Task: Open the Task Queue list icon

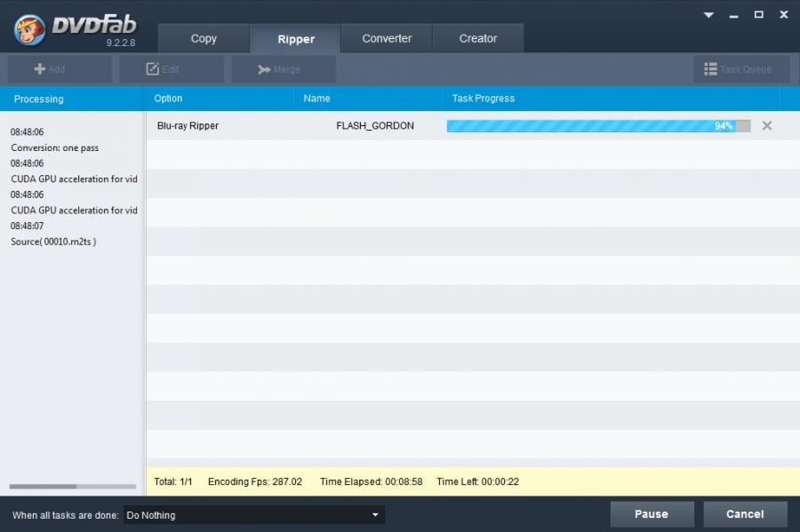Action: [710, 68]
